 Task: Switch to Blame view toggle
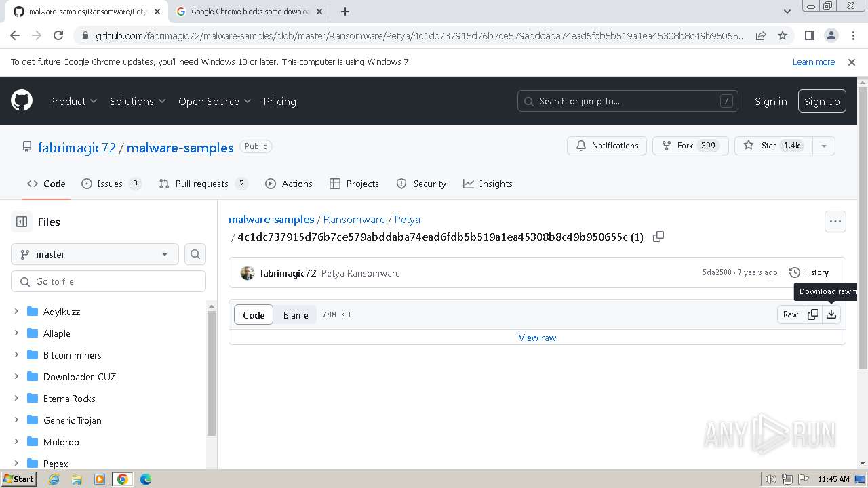click(x=296, y=314)
